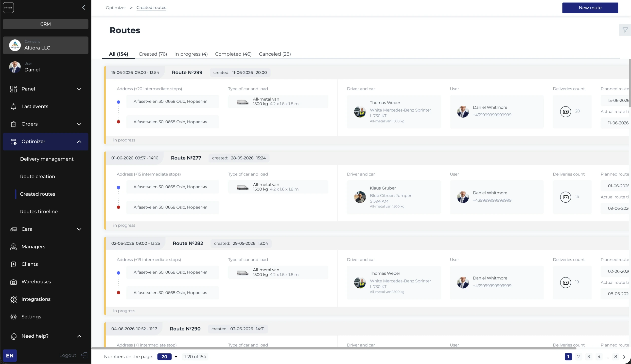Click the van icon in Route №277
This screenshot has height=364, width=631.
(x=243, y=187)
